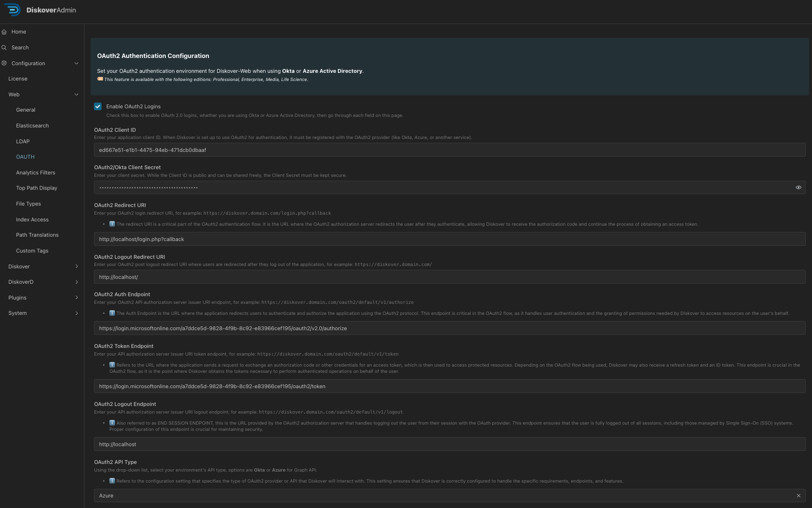Viewport: 812px width, 508px height.
Task: Click the OAuth2 Authentication Configuration heading
Action: pyautogui.click(x=153, y=56)
